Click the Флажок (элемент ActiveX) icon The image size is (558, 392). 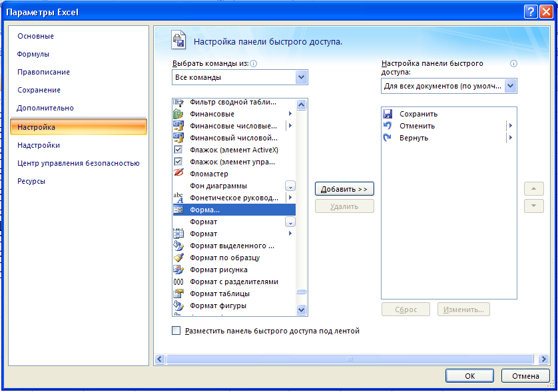(178, 150)
